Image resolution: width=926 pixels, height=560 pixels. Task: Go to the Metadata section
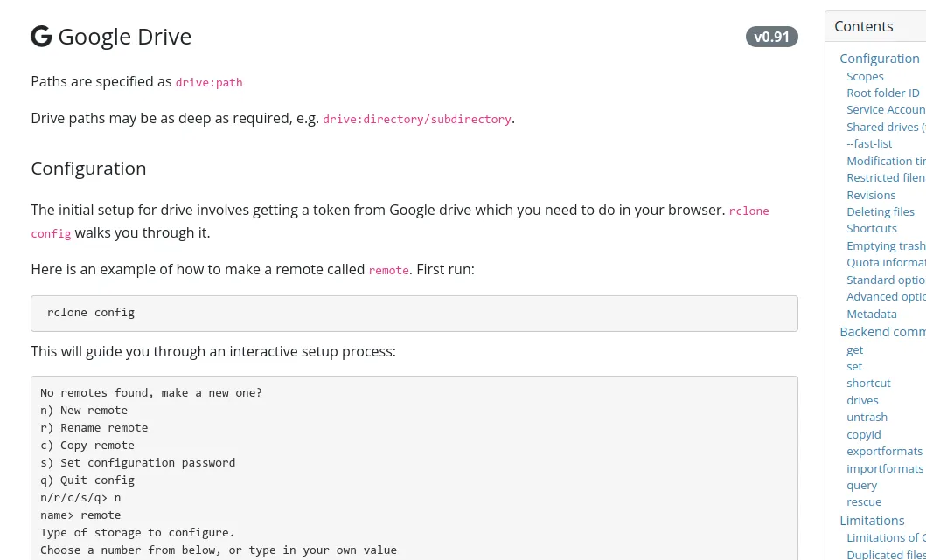coord(871,314)
